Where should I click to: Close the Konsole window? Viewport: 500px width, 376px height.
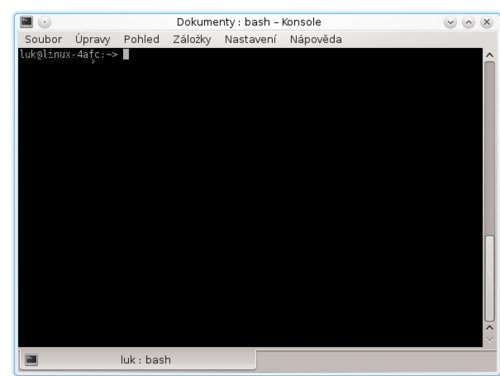pyautogui.click(x=486, y=22)
